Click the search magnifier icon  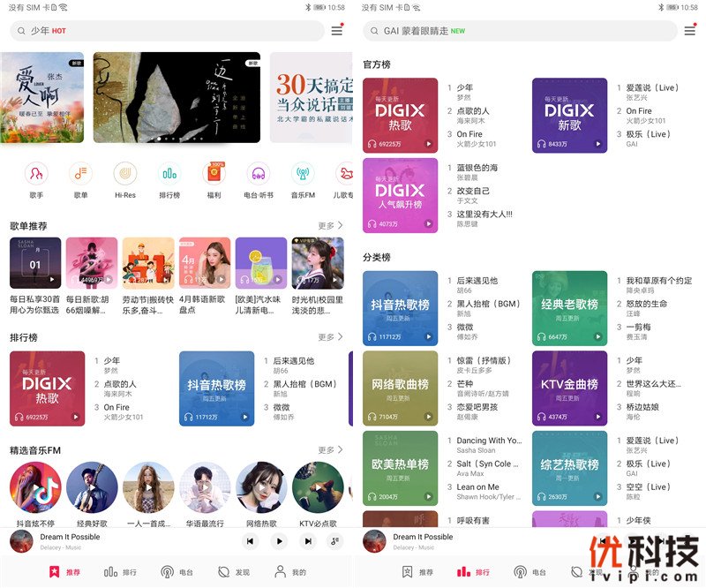20,31
